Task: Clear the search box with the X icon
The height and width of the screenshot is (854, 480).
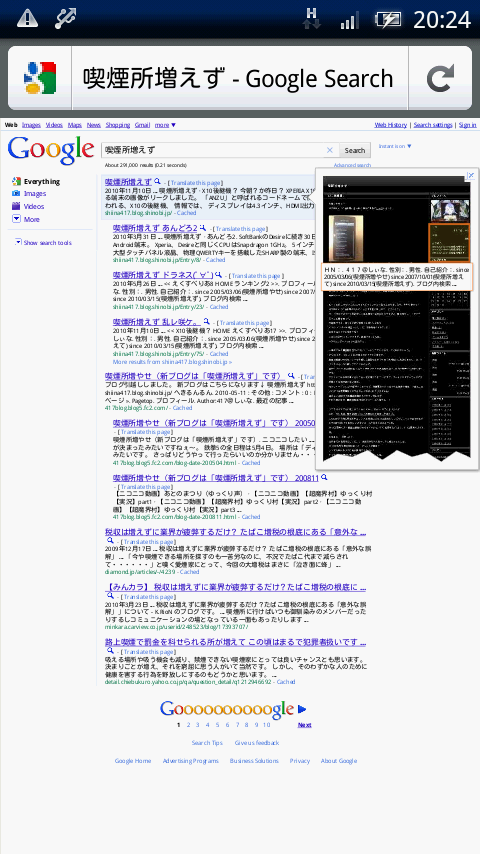Action: coord(330,150)
